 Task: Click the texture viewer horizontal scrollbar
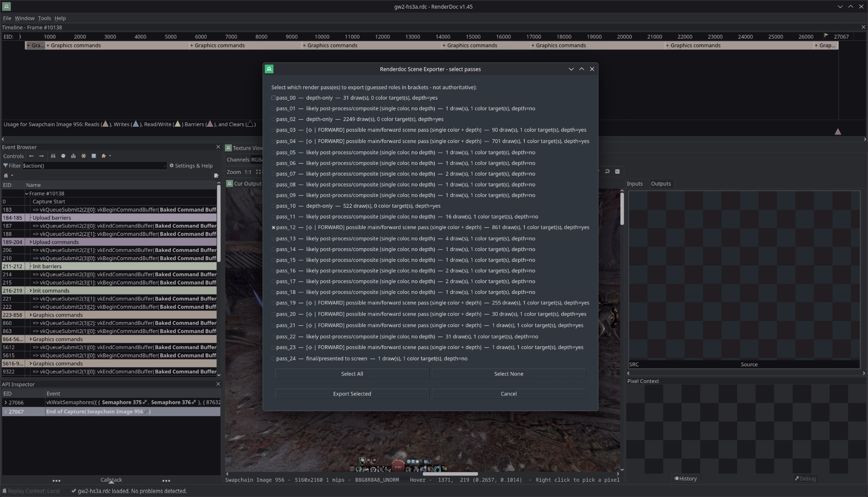[x=450, y=474]
